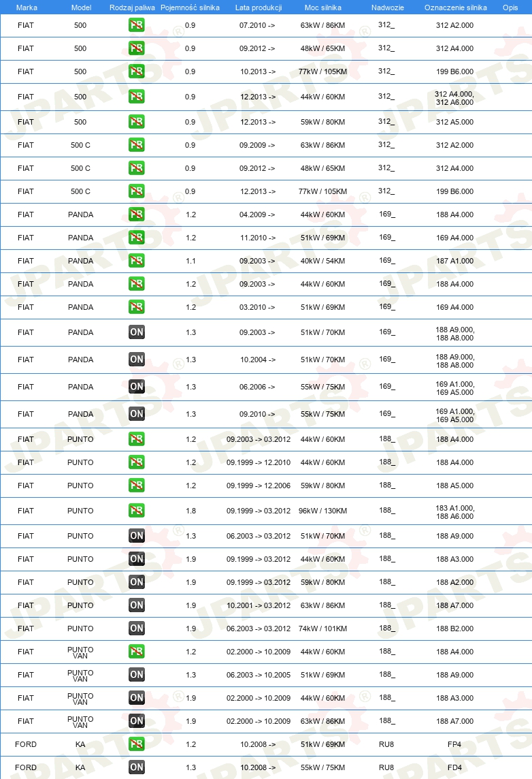Click the engine code 187 A1.000

(454, 261)
